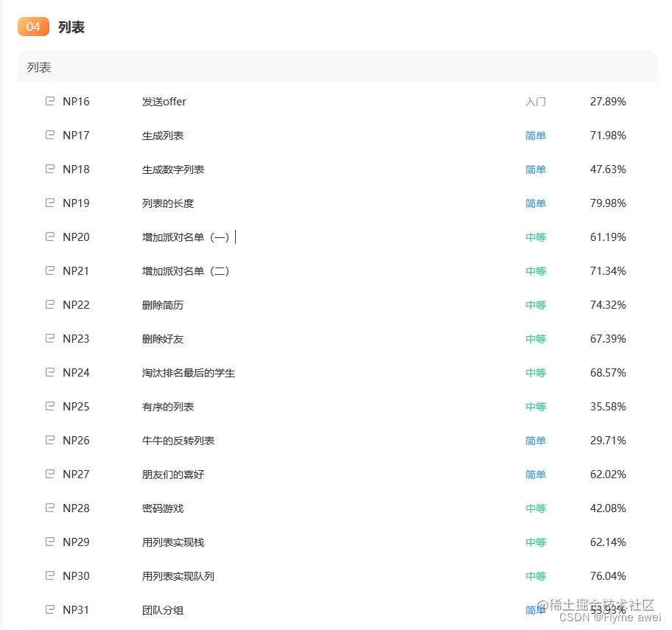Open the problem 发送offer
Image resolution: width=672 pixels, height=630 pixels.
pyautogui.click(x=163, y=101)
